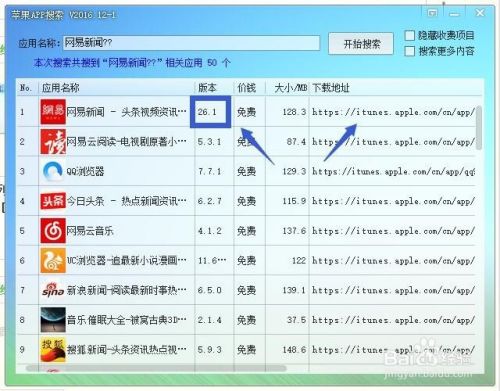This screenshot has height=391, width=500.
Task: Click the UC浏览器 orange app icon
Action: pos(53,260)
